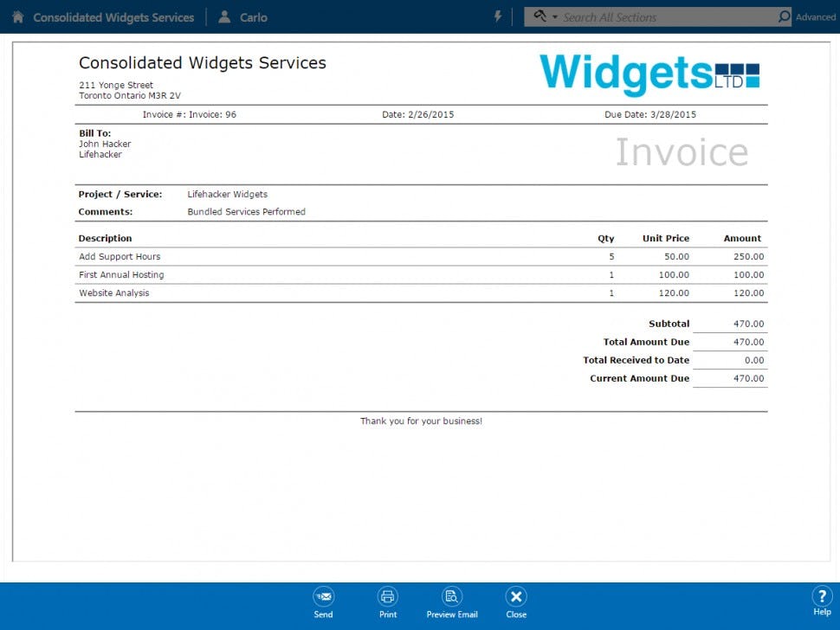Select the First Annual Hosting row text

click(x=121, y=274)
